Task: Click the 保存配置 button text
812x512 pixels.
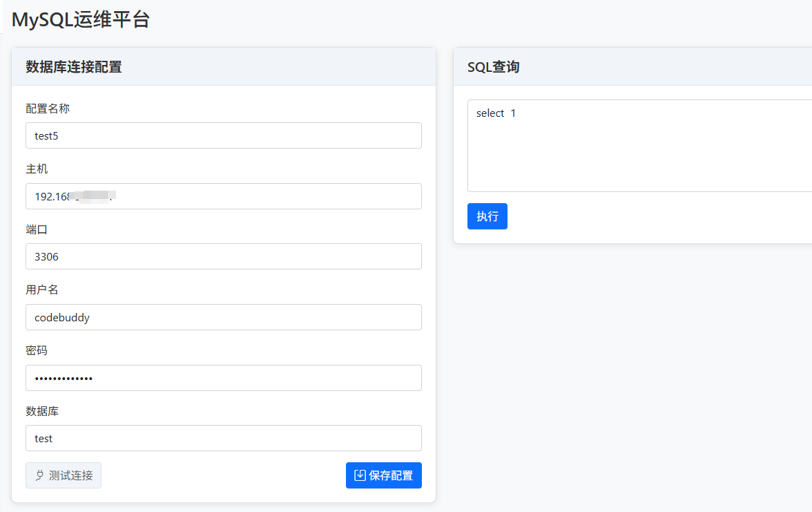Action: click(x=391, y=475)
